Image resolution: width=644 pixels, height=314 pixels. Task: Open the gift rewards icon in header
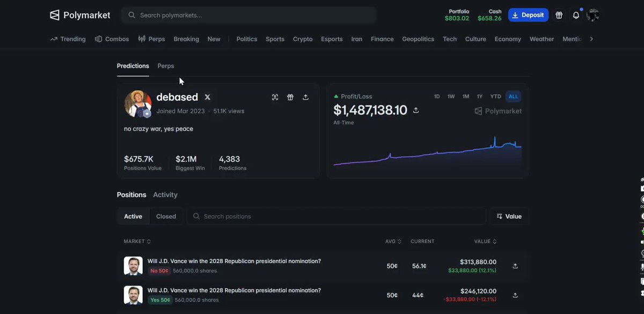559,15
